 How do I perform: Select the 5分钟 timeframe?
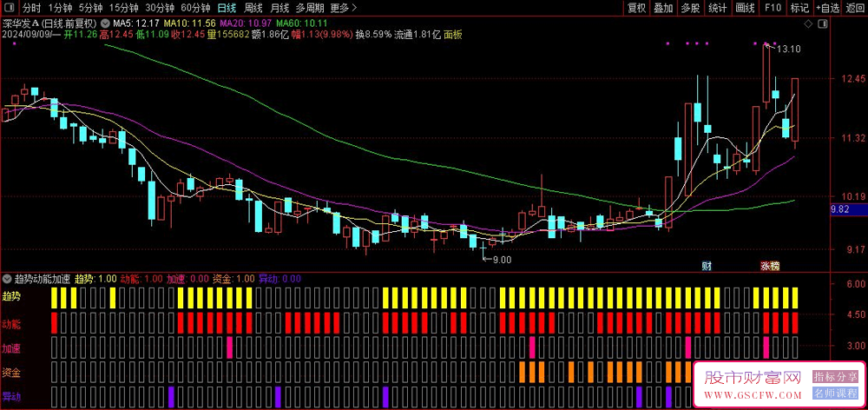click(x=90, y=8)
